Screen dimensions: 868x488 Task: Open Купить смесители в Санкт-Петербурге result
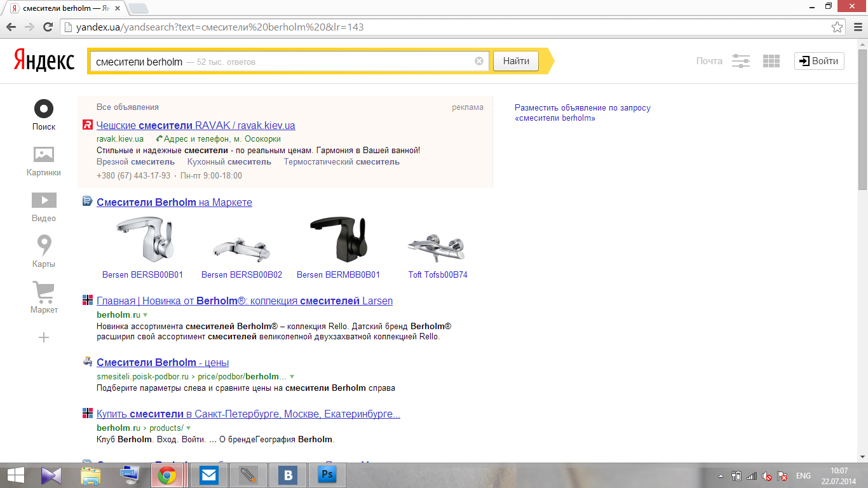pos(248,414)
